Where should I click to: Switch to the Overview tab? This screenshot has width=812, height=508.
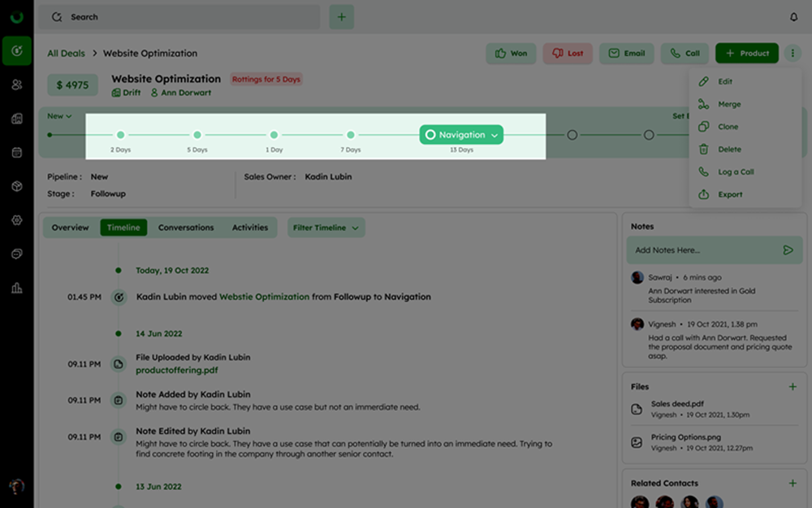(x=70, y=228)
